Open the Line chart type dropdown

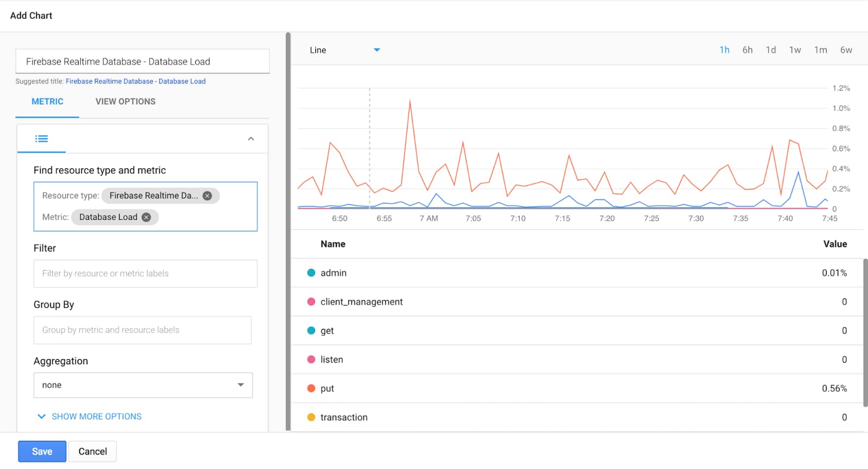(345, 50)
